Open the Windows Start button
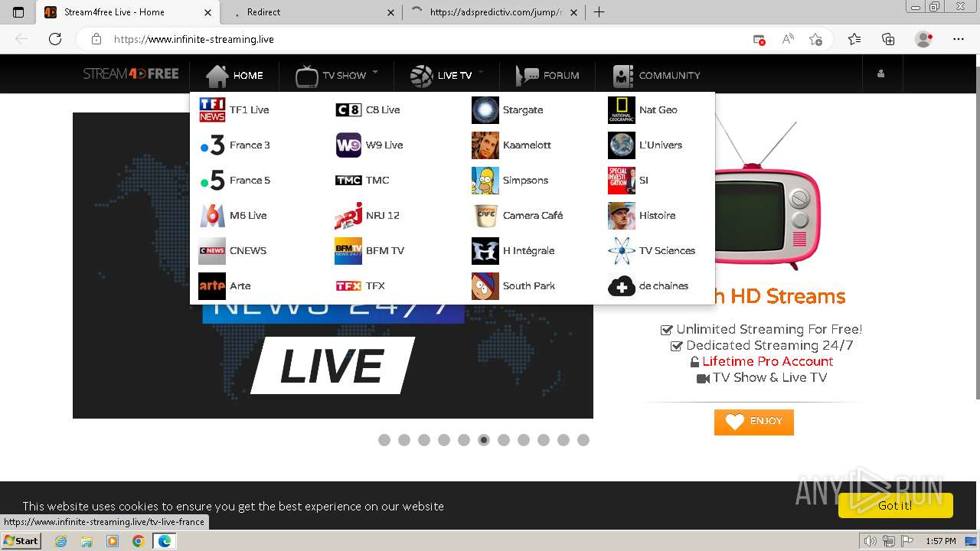The image size is (980, 551). tap(21, 541)
